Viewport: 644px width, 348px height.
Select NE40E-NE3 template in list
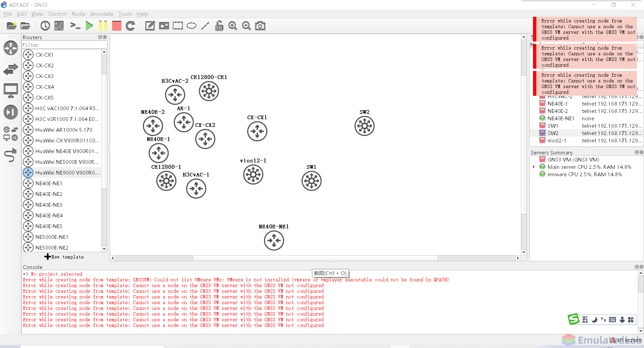(62, 205)
